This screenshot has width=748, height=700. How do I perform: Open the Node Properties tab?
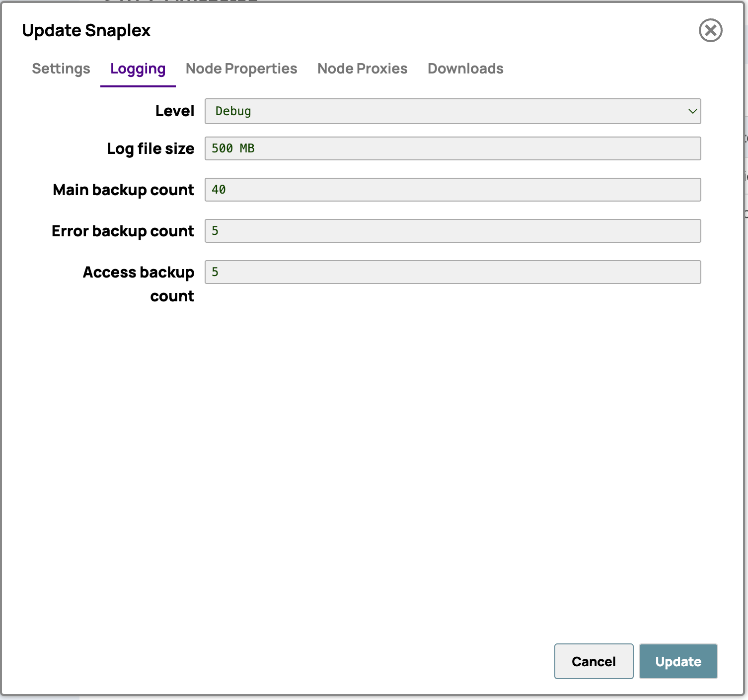(x=240, y=69)
